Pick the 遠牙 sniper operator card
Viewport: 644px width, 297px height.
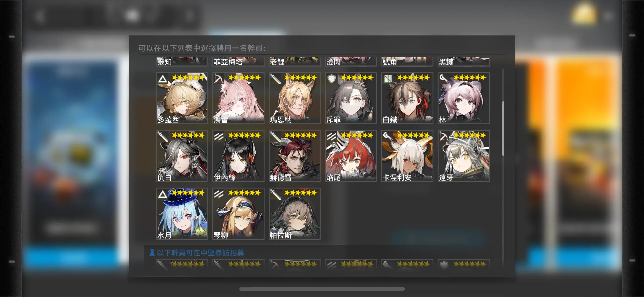pos(464,156)
